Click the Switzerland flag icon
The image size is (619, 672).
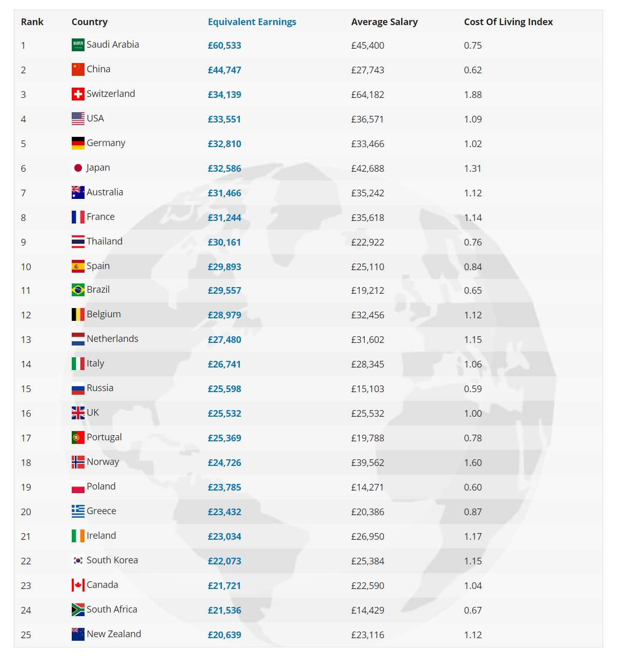78,94
